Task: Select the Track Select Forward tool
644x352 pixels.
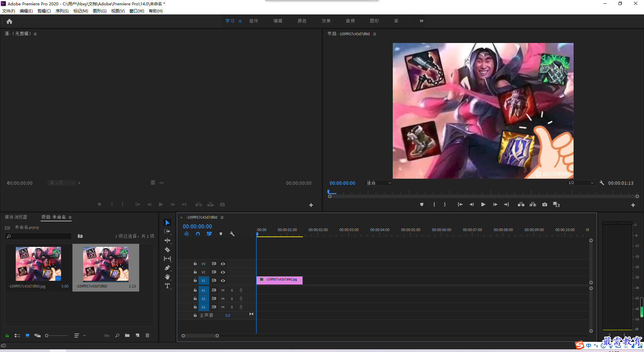Action: [167, 231]
